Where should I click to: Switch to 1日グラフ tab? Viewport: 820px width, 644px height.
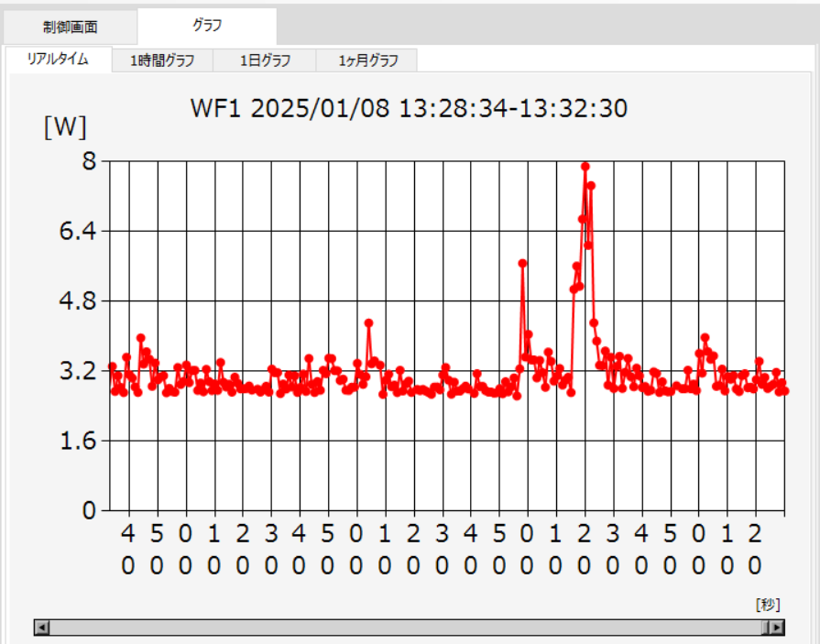point(265,60)
